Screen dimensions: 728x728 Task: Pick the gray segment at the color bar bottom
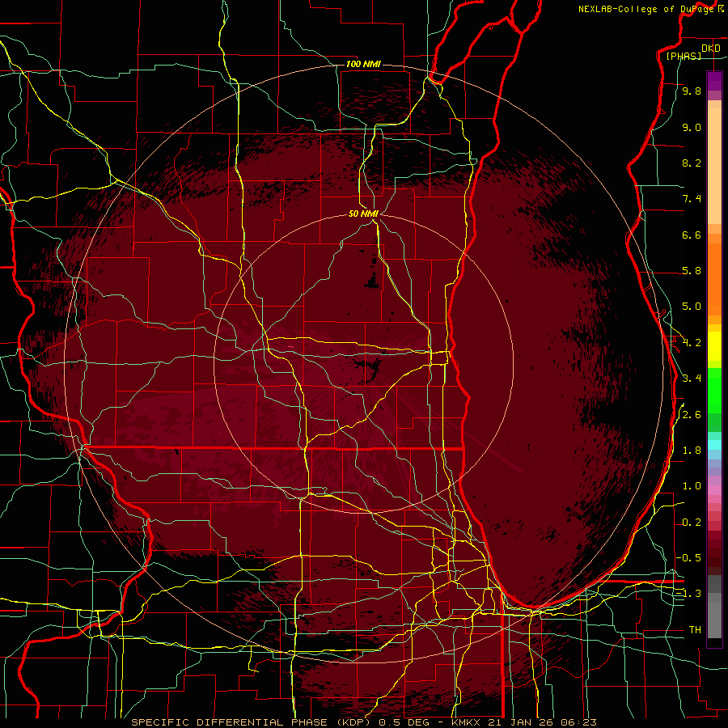pyautogui.click(x=714, y=617)
